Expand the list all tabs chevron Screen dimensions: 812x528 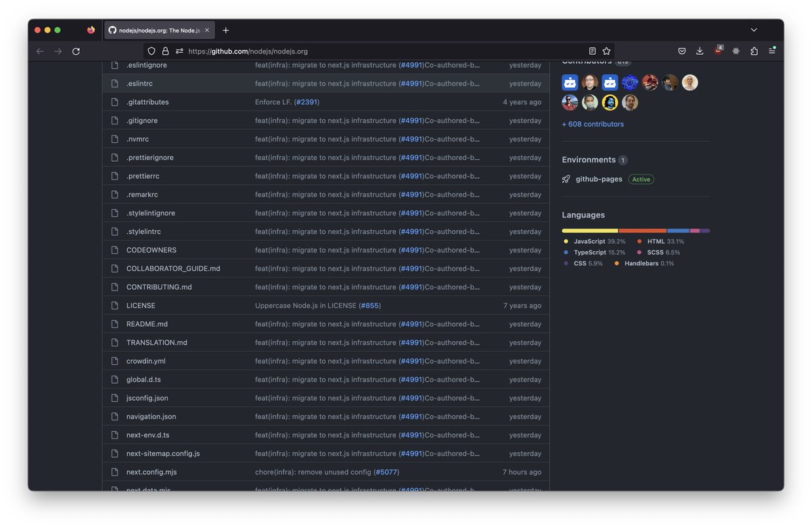click(754, 30)
